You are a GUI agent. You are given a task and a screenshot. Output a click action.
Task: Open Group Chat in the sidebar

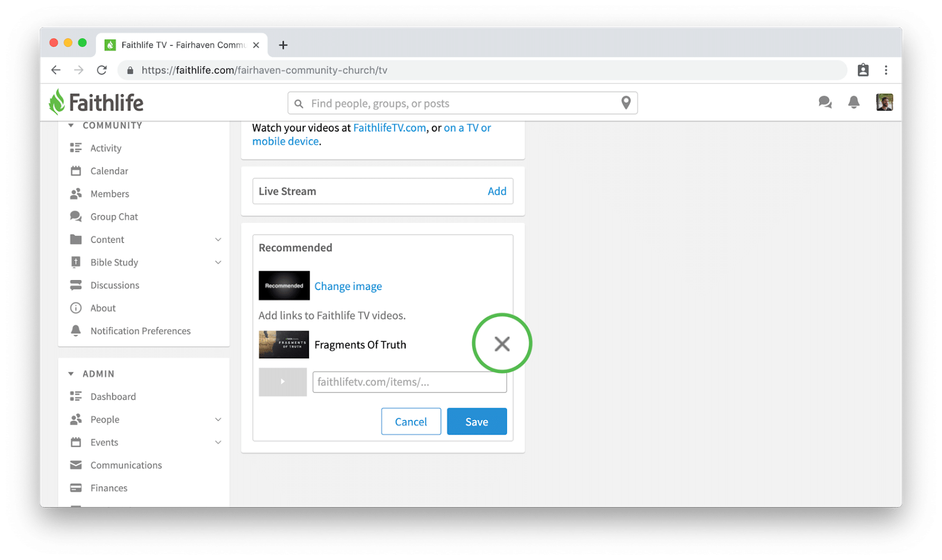tap(114, 217)
